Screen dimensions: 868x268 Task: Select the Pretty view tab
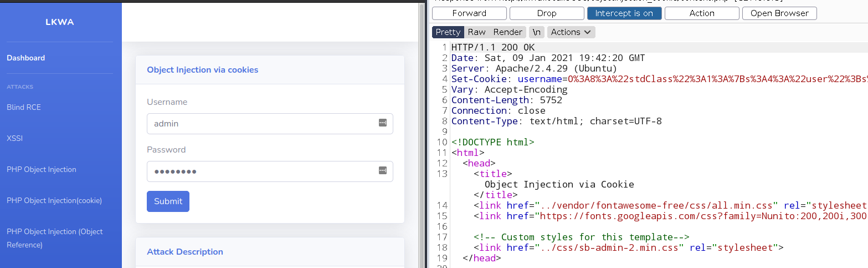(448, 32)
